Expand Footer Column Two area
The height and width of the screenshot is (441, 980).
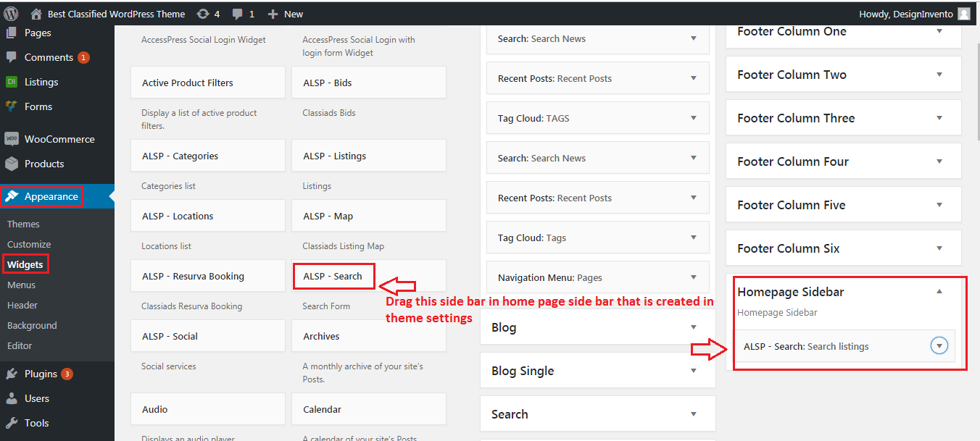(939, 75)
